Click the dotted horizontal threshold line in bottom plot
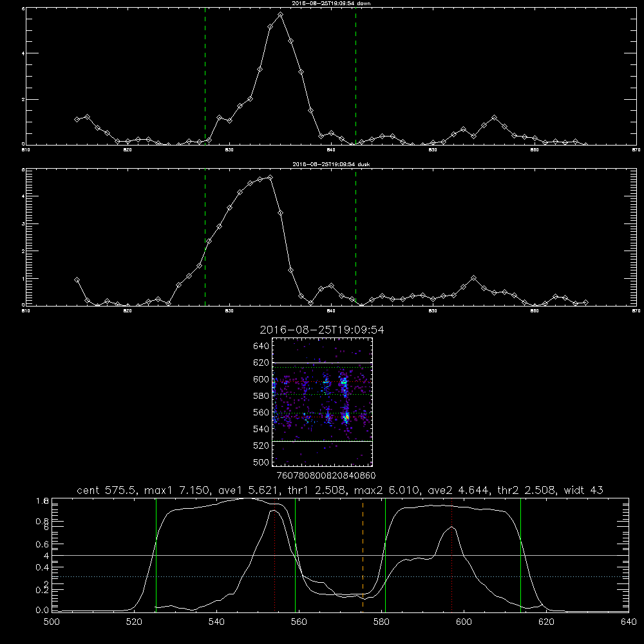Image resolution: width=644 pixels, height=644 pixels. coord(340,576)
